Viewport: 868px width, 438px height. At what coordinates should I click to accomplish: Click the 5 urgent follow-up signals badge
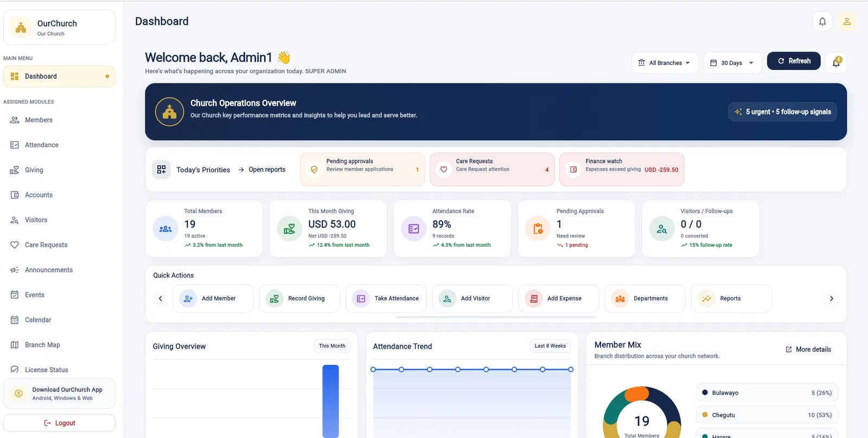(782, 112)
